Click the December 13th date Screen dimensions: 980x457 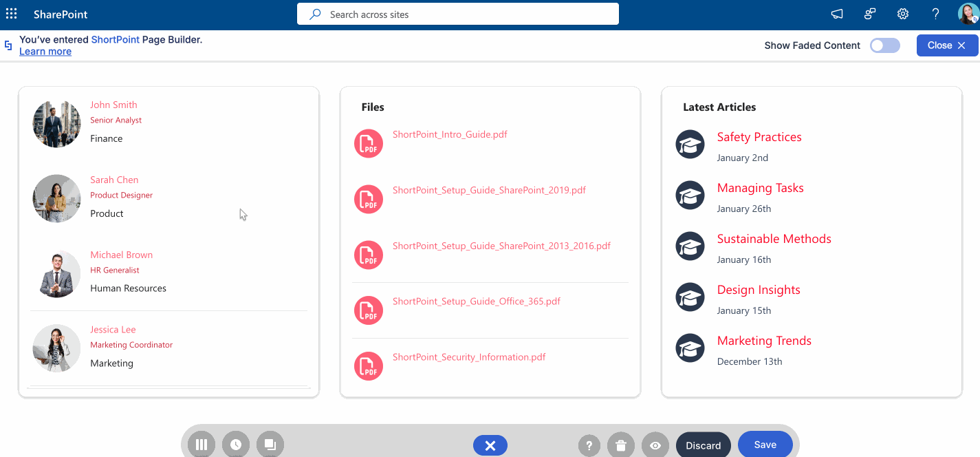click(x=750, y=361)
